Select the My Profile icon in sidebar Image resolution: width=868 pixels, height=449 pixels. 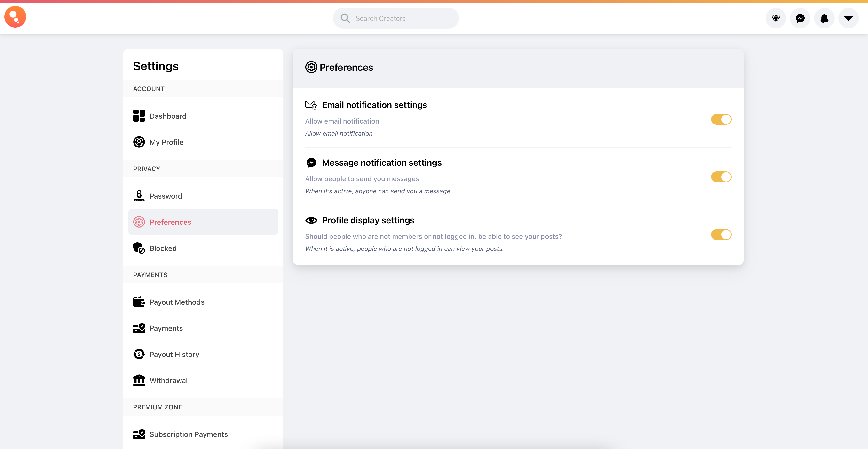139,142
